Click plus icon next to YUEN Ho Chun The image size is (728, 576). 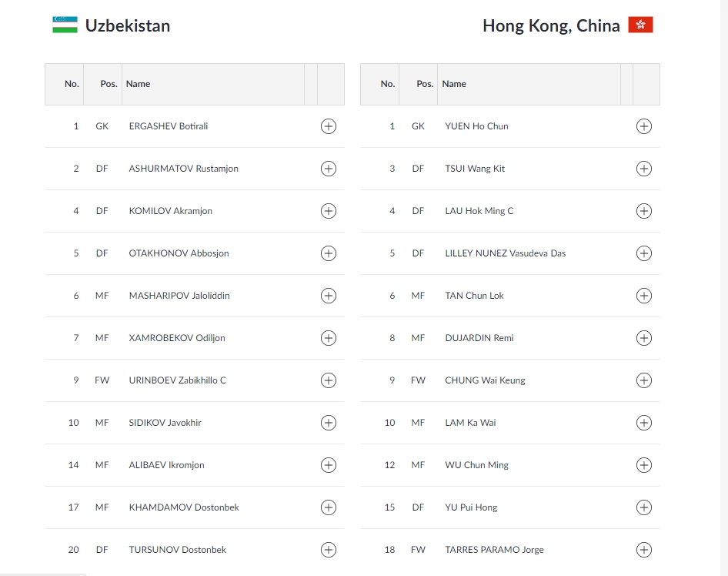tap(644, 126)
